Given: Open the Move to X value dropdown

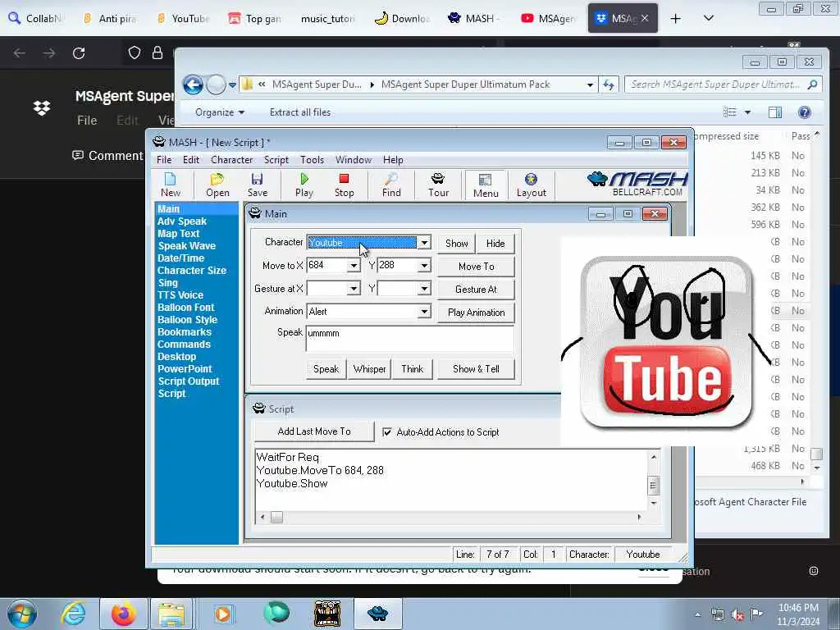Looking at the screenshot, I should pyautogui.click(x=354, y=266).
